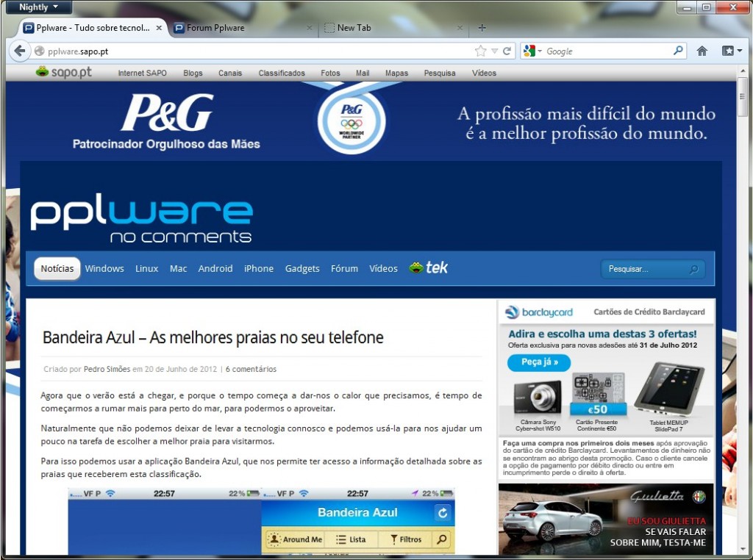This screenshot has width=753, height=560.
Task: Open the bookmarks menu button
Action: [x=732, y=51]
